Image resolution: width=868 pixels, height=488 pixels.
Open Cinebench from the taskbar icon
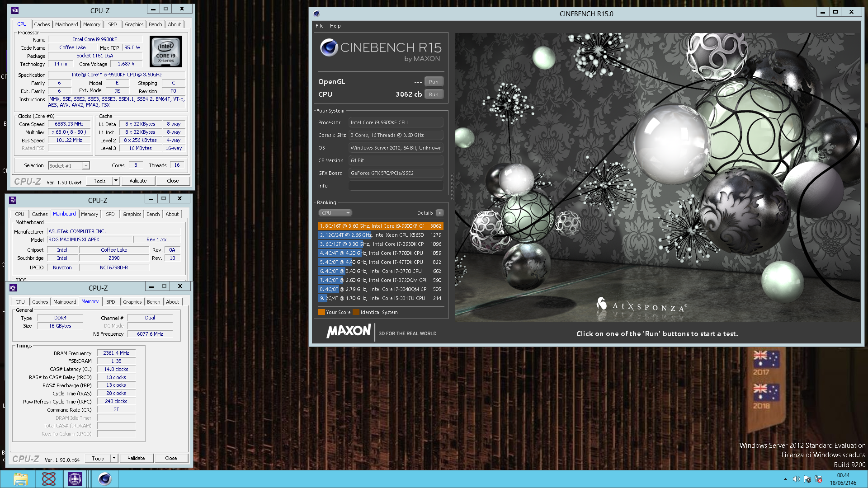[105, 479]
